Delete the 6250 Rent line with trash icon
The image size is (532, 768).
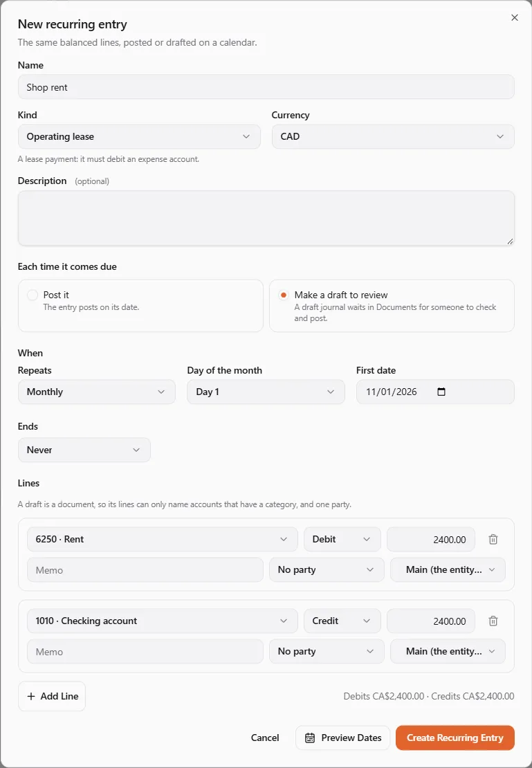[493, 539]
